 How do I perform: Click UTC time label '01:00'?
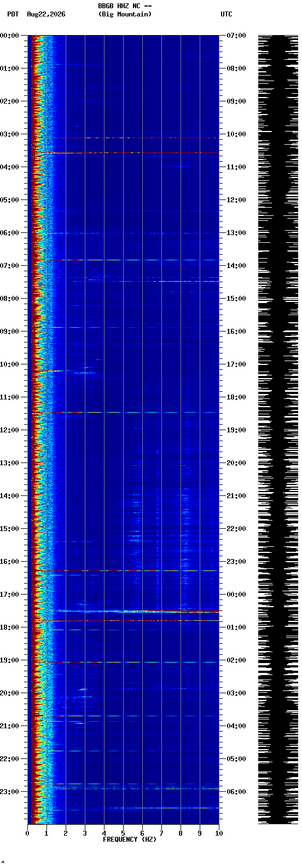(236, 627)
